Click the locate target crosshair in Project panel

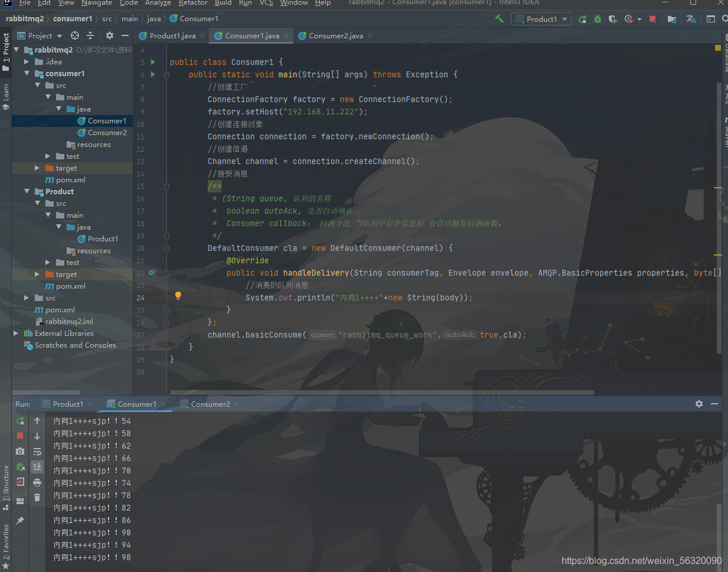(x=75, y=35)
